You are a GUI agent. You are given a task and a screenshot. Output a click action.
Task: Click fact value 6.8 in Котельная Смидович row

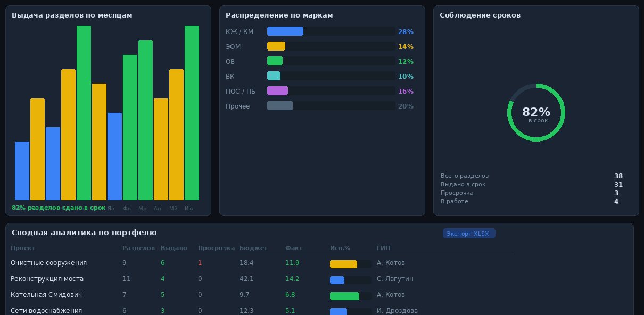tap(290, 295)
